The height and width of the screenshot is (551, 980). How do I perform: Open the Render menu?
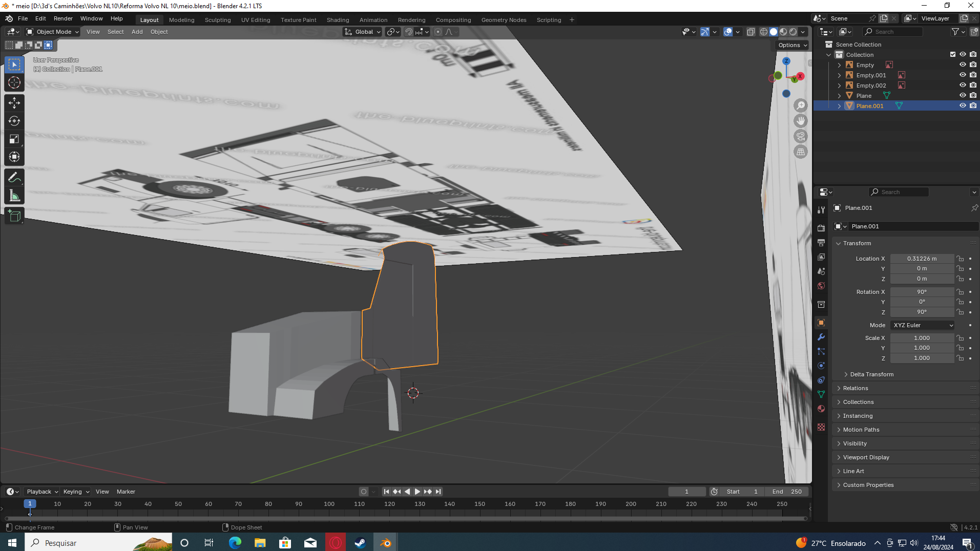coord(63,18)
